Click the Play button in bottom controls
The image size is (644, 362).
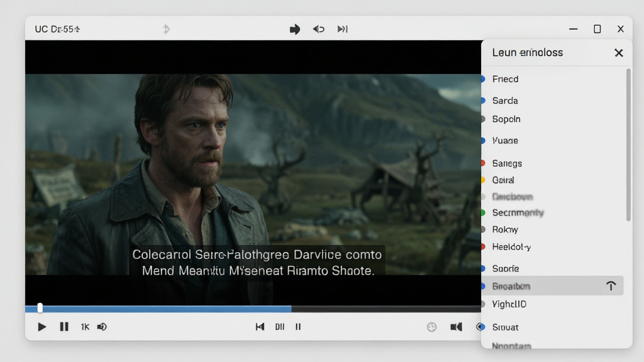42,327
